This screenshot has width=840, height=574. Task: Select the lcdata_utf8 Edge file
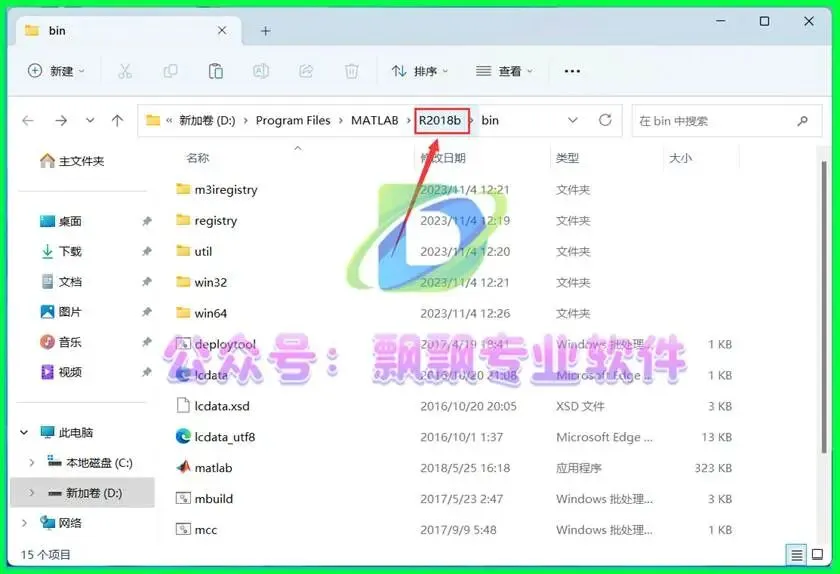coord(215,437)
